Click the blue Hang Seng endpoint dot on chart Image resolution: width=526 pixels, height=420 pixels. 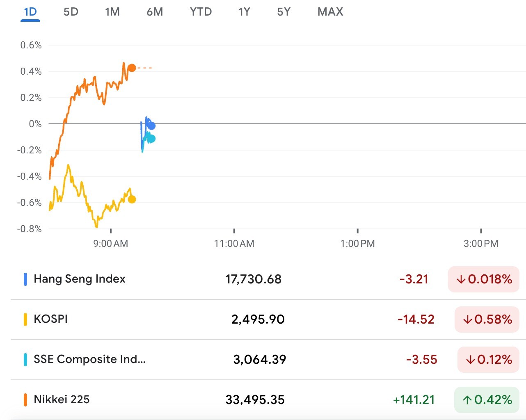(151, 126)
